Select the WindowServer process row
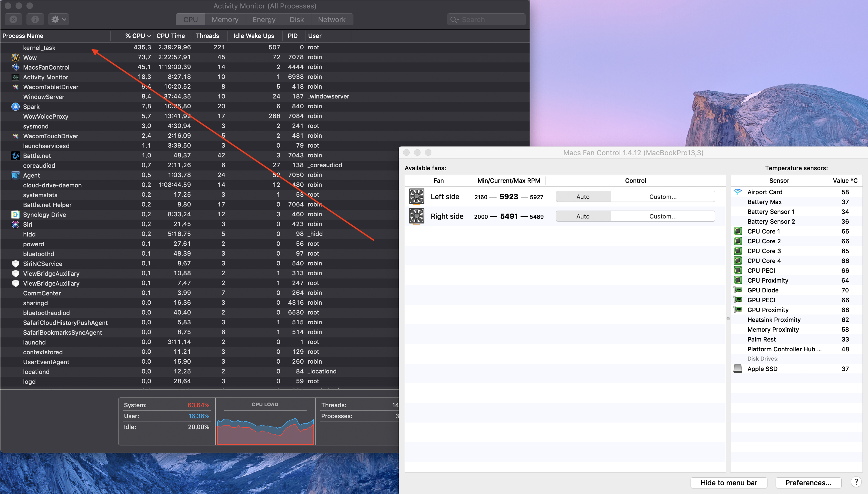 (x=265, y=97)
